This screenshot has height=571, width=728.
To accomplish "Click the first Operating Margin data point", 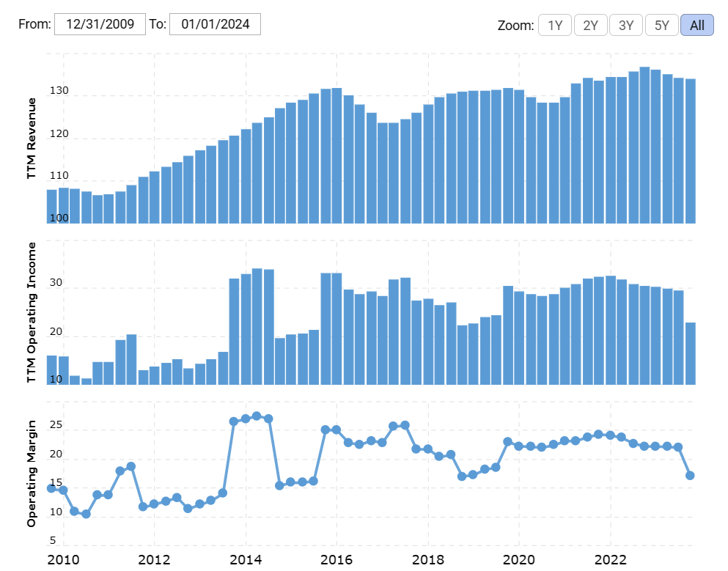I will click(51, 488).
